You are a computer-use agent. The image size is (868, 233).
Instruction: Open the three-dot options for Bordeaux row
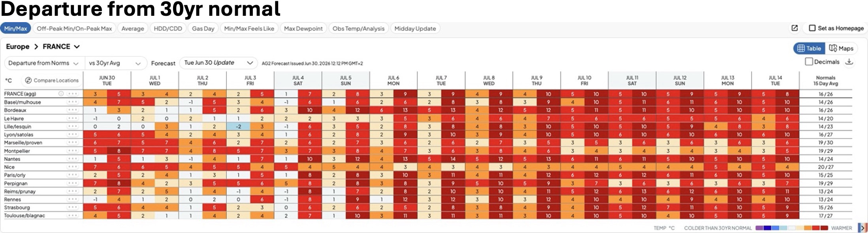pos(73,110)
